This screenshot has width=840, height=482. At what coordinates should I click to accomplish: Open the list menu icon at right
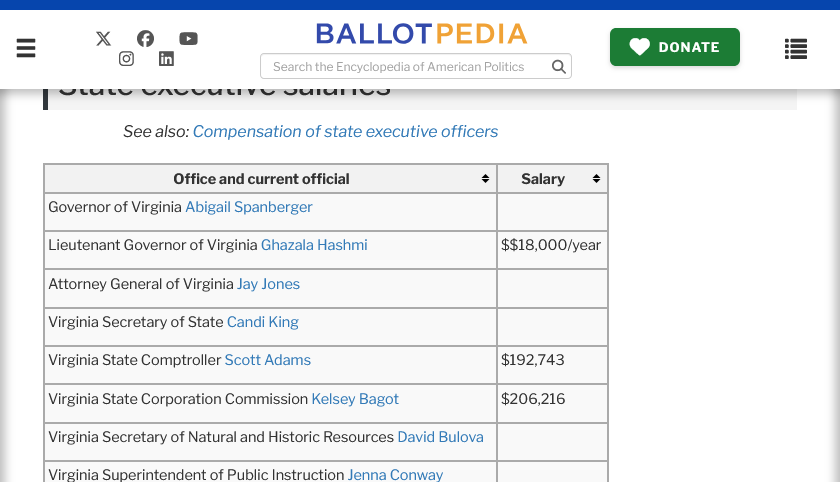[x=796, y=48]
